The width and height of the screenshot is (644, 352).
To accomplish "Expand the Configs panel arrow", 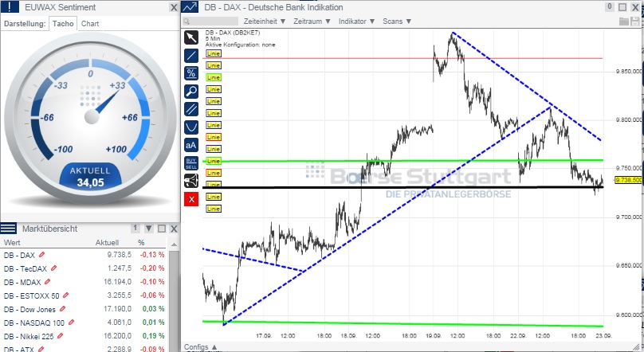I will click(x=214, y=347).
